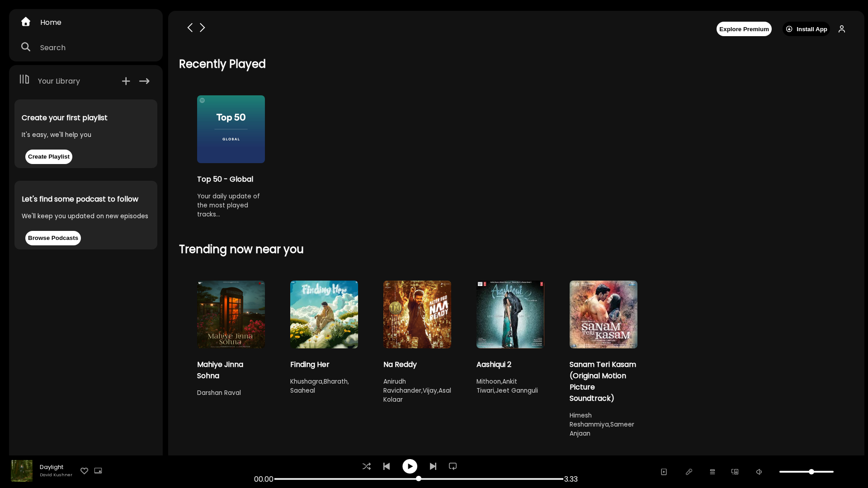This screenshot has height=488, width=868.
Task: Show lyrics with the microphone icon
Action: [689, 472]
